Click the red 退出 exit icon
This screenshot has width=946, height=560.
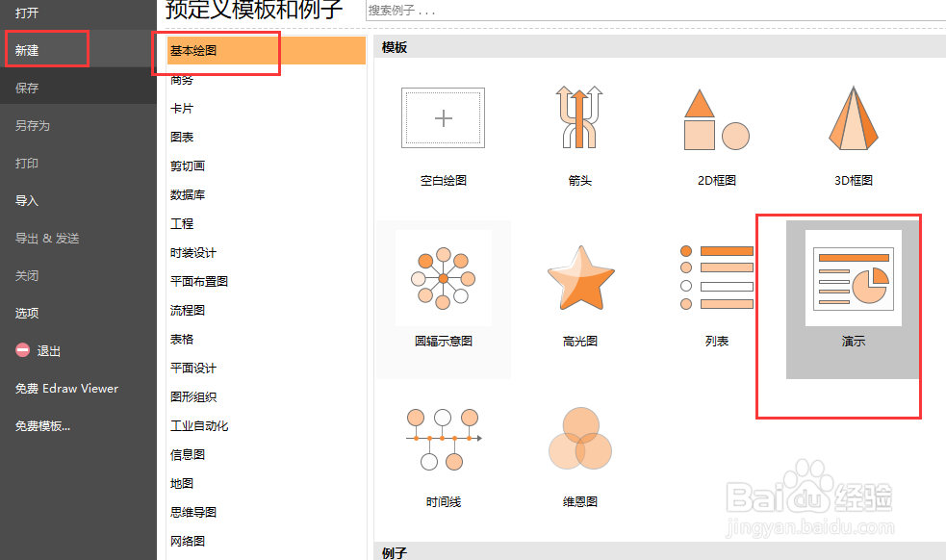click(22, 350)
